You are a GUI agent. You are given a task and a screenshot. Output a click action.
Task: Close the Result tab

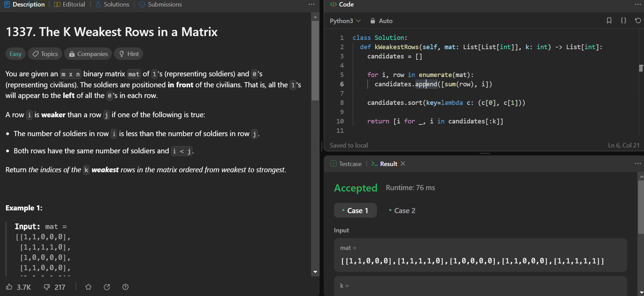pos(403,164)
